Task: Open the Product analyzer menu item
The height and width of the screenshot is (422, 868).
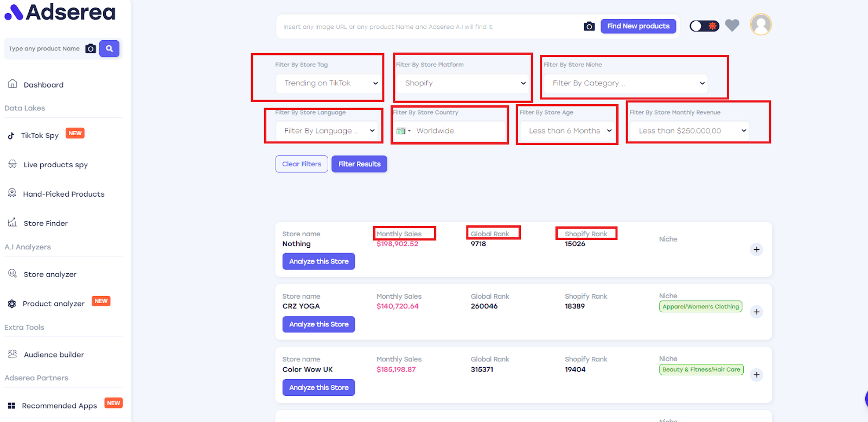Action: (x=54, y=304)
